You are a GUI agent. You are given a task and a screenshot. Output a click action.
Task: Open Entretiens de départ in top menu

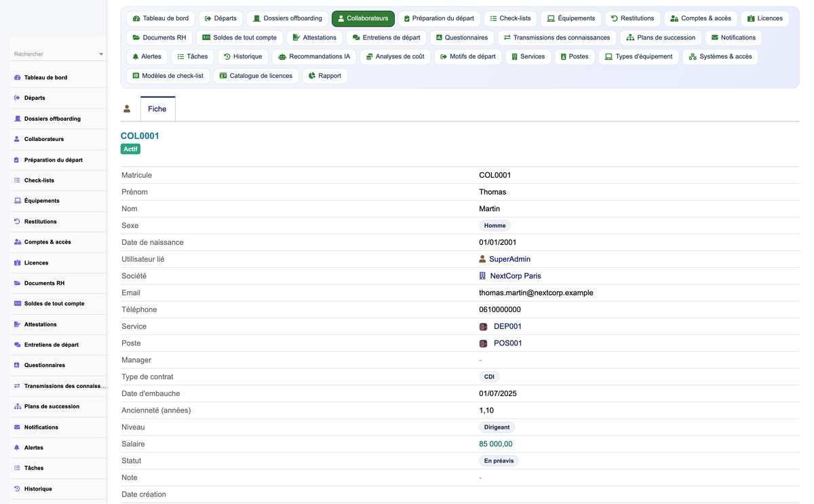386,37
